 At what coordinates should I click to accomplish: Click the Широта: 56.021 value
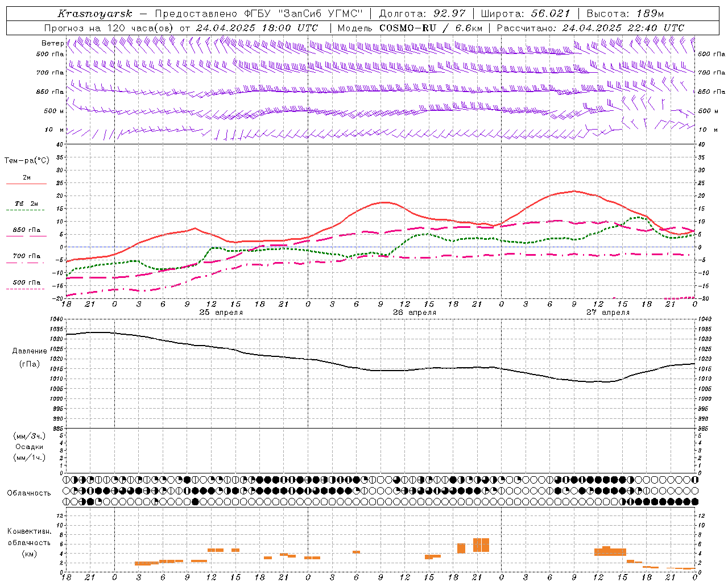pos(526,14)
